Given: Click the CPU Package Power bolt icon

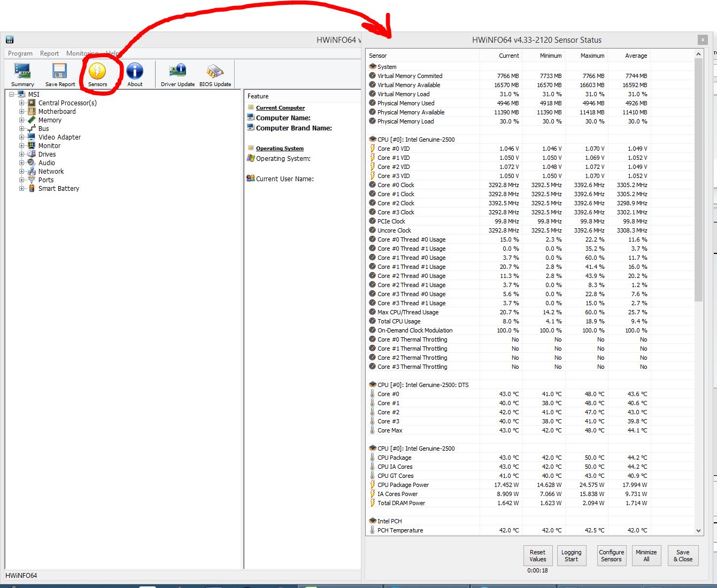Looking at the screenshot, I should (x=373, y=485).
